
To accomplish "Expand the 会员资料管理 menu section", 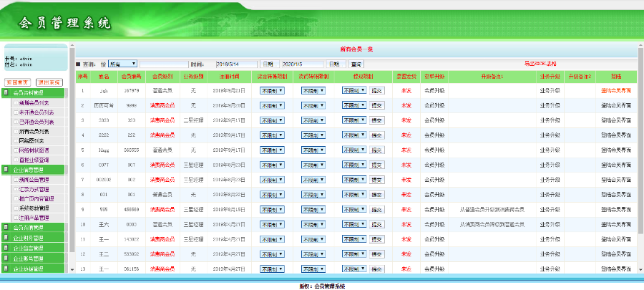I will [x=33, y=93].
